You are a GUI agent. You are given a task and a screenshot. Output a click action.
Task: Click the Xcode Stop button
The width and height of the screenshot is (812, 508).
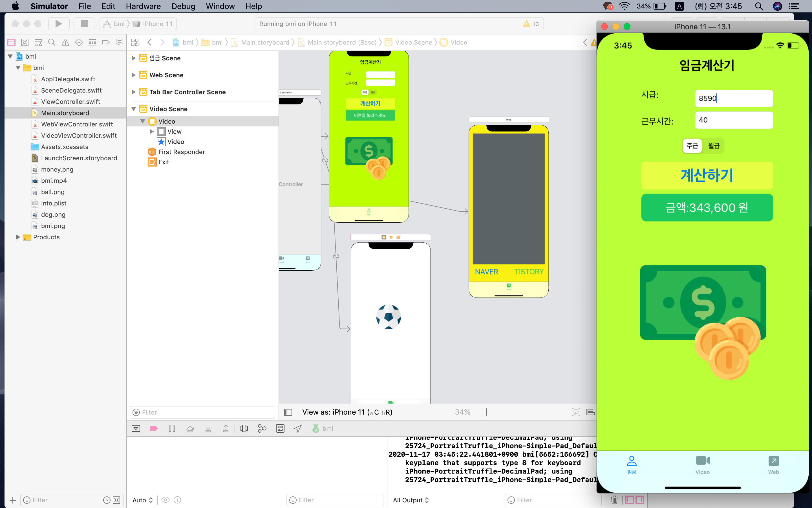pyautogui.click(x=84, y=23)
